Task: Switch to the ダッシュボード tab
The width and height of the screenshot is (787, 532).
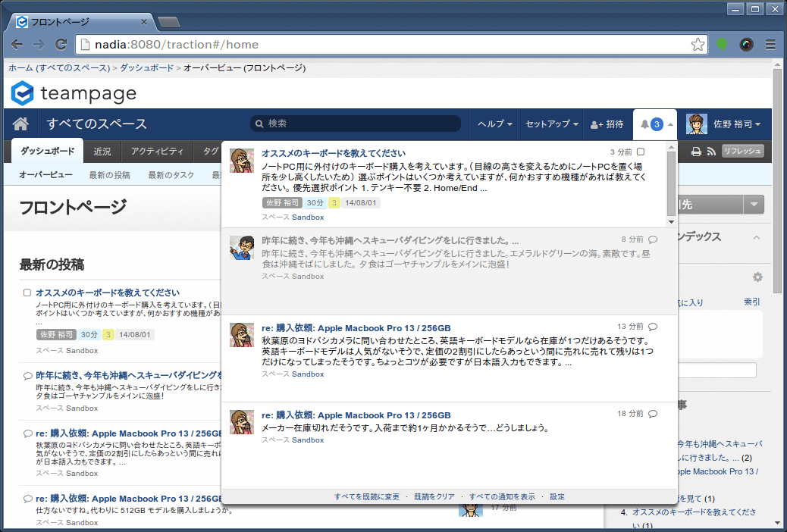Action: [48, 151]
